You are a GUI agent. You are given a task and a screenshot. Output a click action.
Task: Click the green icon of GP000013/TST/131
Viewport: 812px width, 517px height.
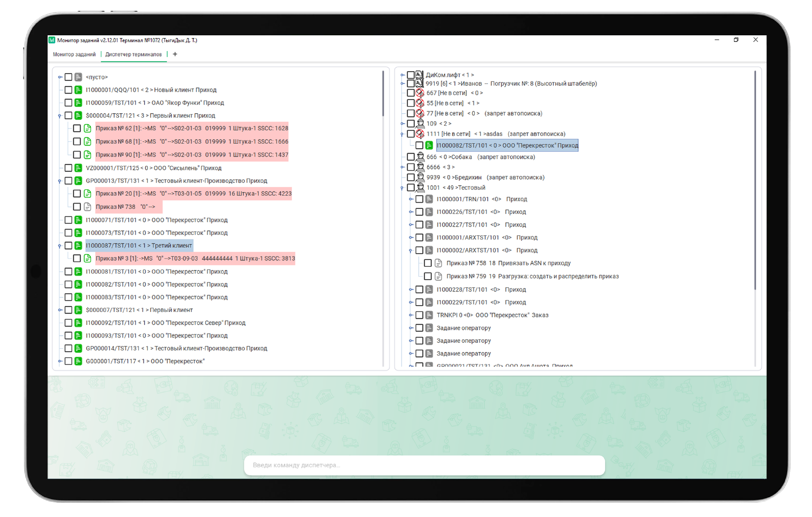(78, 181)
